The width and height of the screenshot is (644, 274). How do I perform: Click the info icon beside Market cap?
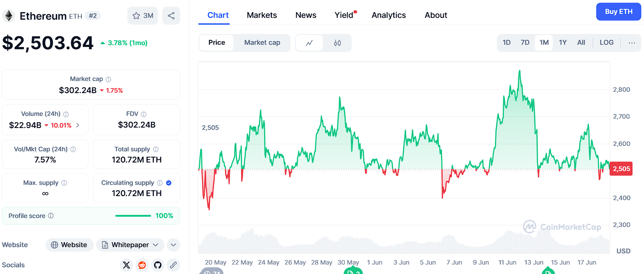point(109,79)
